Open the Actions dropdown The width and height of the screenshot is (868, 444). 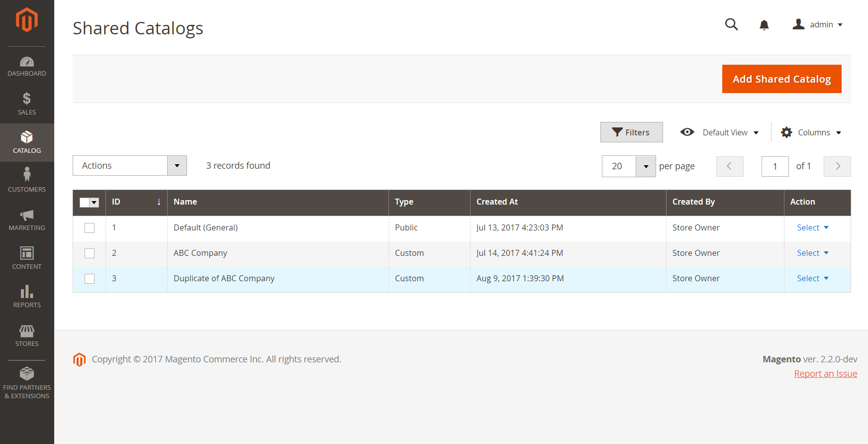click(130, 165)
